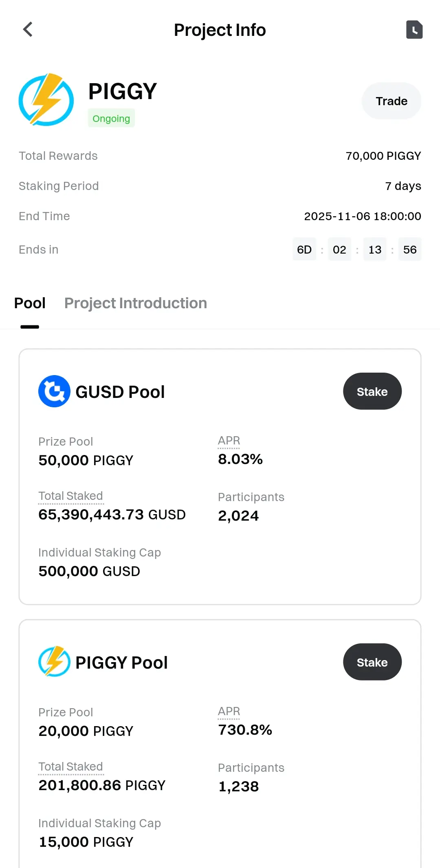This screenshot has height=868, width=440.
Task: Select the Pool tab
Action: 30,303
